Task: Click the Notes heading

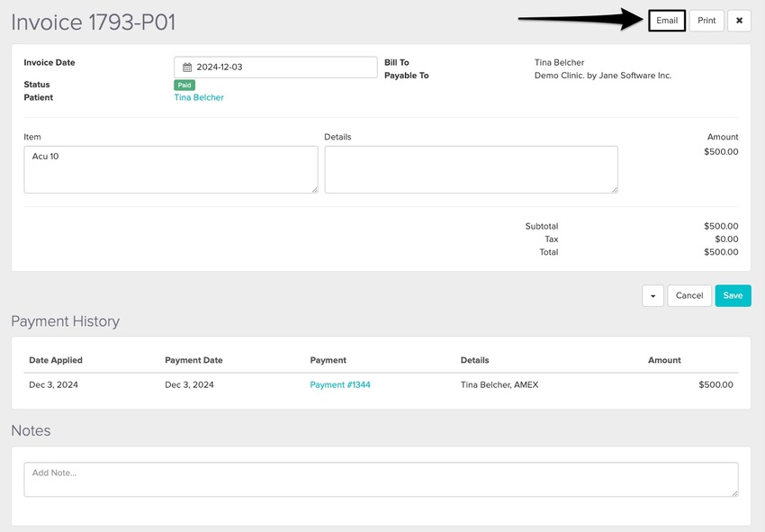Action: 31,430
